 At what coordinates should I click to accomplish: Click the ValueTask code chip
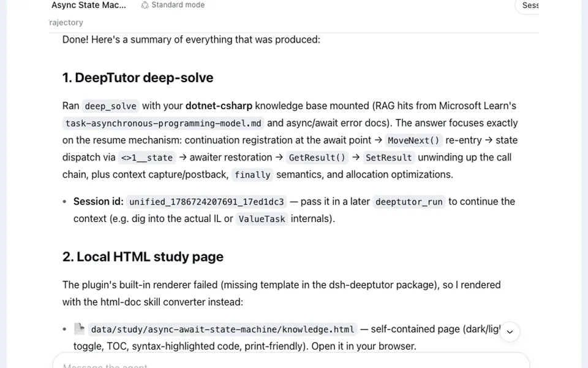262,220
